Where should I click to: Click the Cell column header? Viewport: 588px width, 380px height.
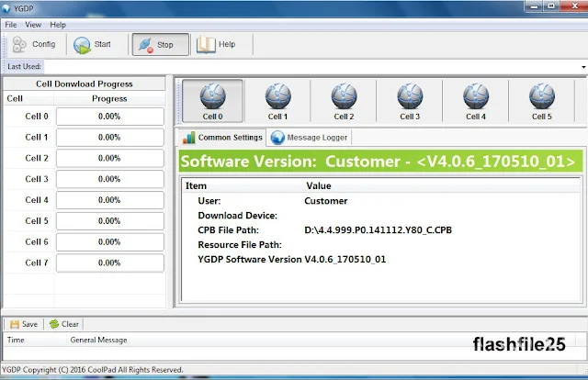[28, 98]
